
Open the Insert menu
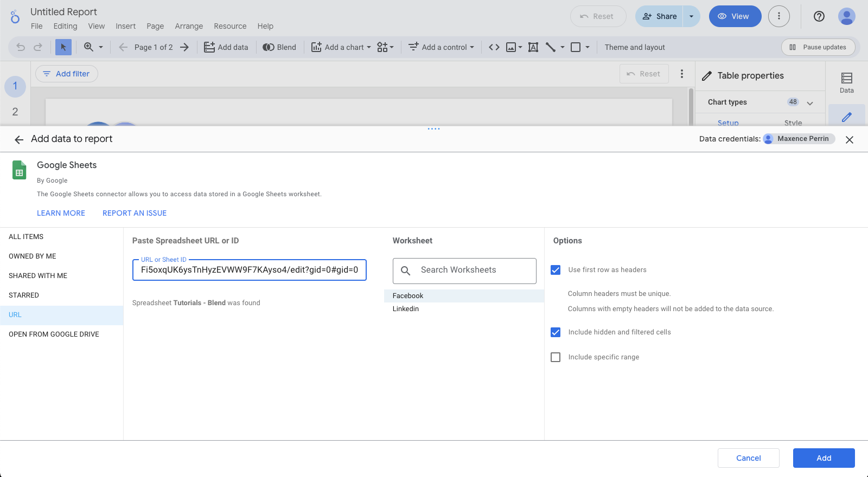(x=125, y=26)
